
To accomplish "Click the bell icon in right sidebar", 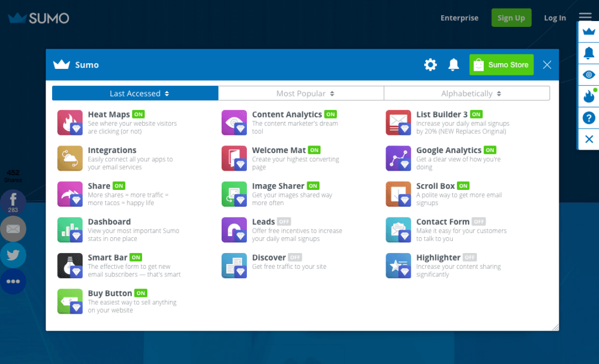I will pyautogui.click(x=588, y=53).
